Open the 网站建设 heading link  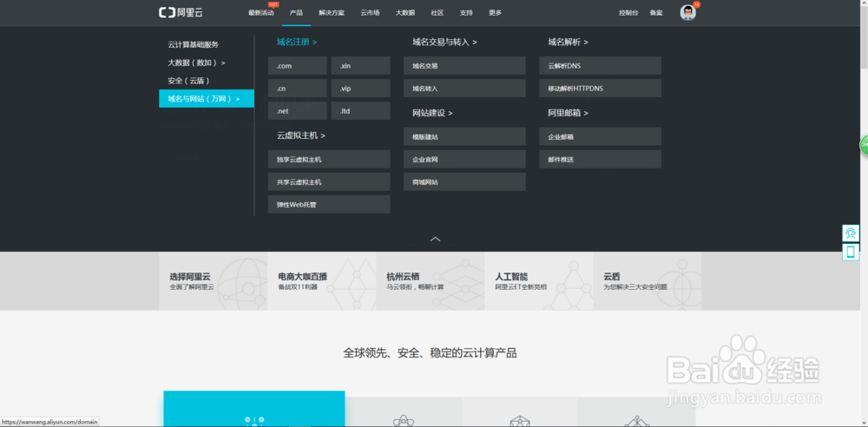point(432,113)
